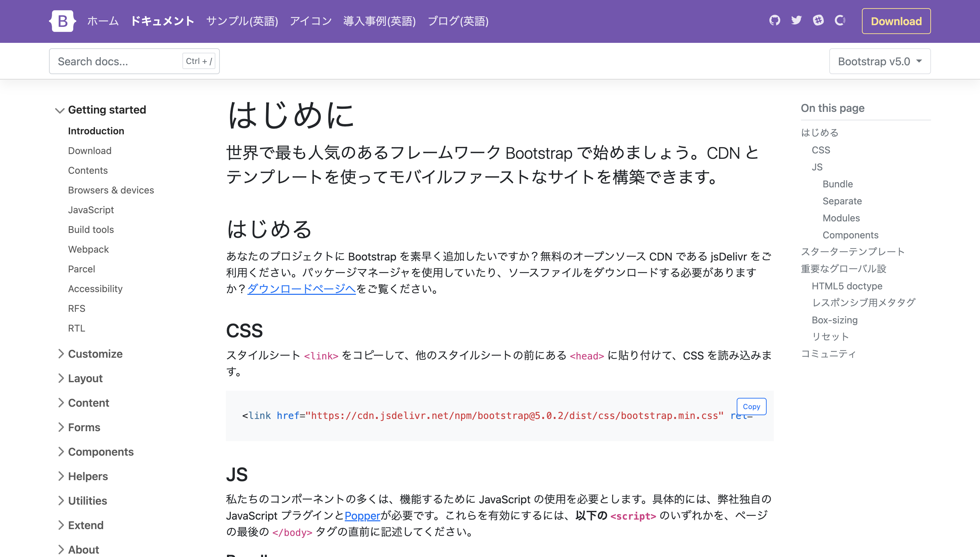Screen dimensions: 980x557
Task: Click the Ctrl + / shortcut badge
Action: (199, 61)
